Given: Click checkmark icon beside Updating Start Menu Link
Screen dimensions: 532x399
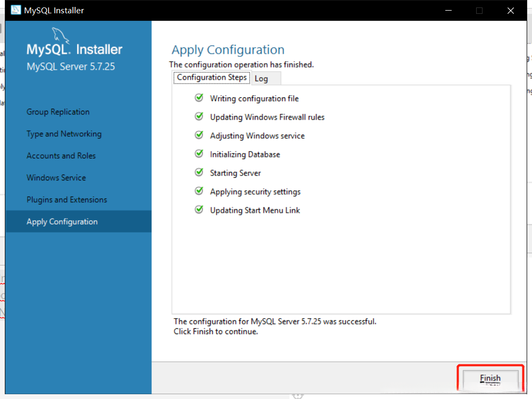Looking at the screenshot, I should (x=199, y=210).
